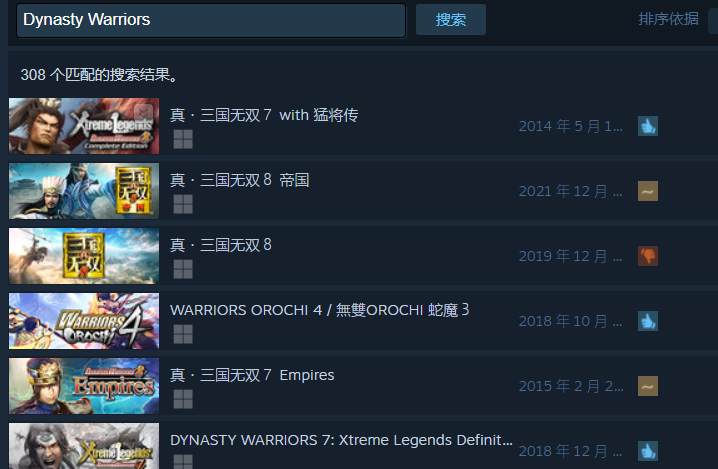The image size is (718, 469).
Task: Open the DYNASTY WARRIORS 7: Xtreme Legends result
Action: click(341, 440)
